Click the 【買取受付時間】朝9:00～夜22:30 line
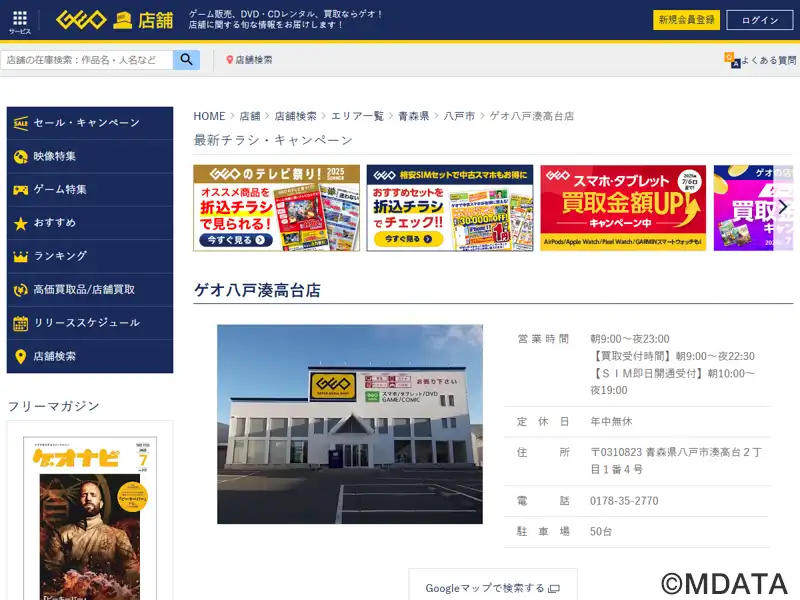The height and width of the screenshot is (600, 800). (x=672, y=356)
